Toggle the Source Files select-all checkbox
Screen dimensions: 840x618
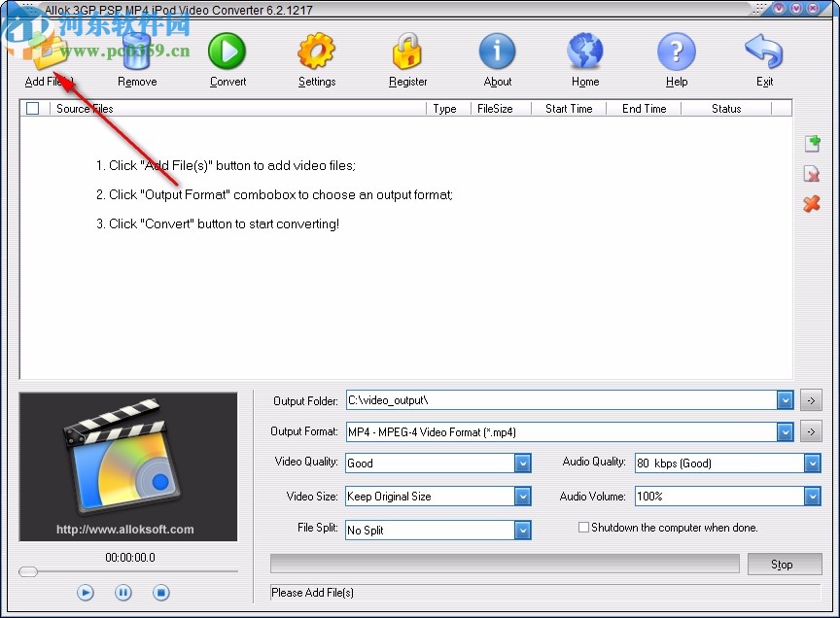32,108
